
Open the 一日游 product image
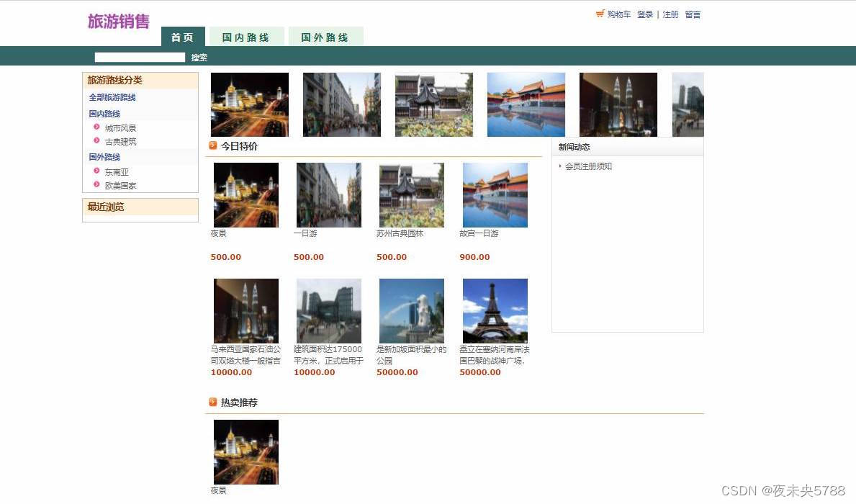point(328,195)
